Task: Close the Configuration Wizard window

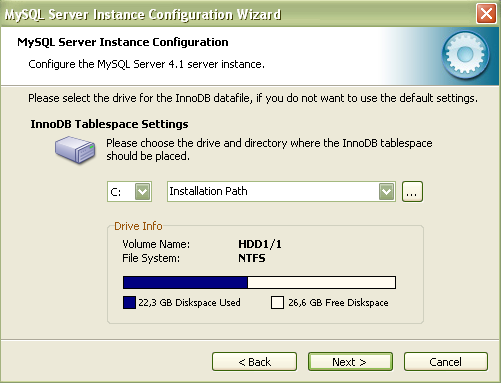Action: coord(486,14)
